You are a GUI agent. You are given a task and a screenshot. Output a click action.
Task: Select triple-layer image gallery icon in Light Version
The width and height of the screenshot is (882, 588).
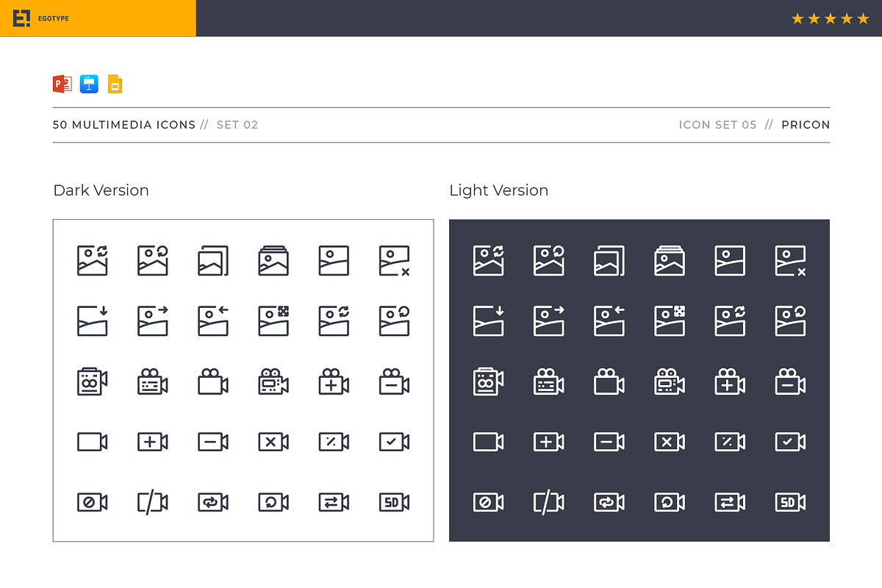pos(670,261)
